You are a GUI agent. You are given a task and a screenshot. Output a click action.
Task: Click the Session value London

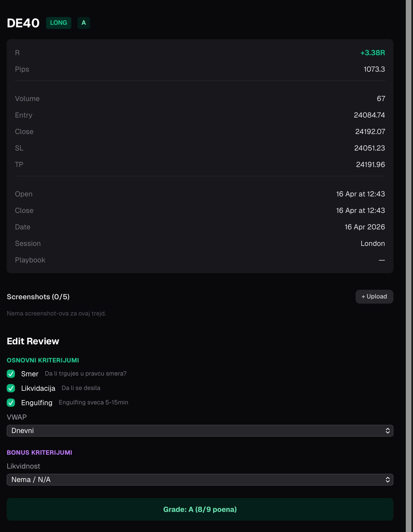pyautogui.click(x=373, y=243)
